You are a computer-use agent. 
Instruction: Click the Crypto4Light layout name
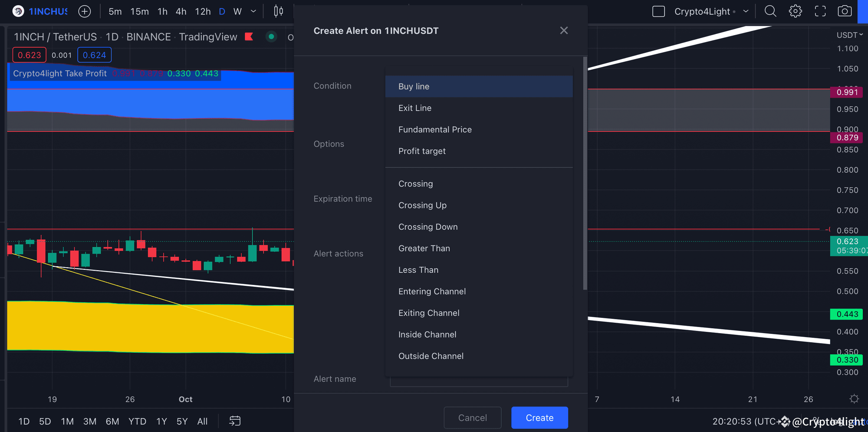click(x=702, y=12)
